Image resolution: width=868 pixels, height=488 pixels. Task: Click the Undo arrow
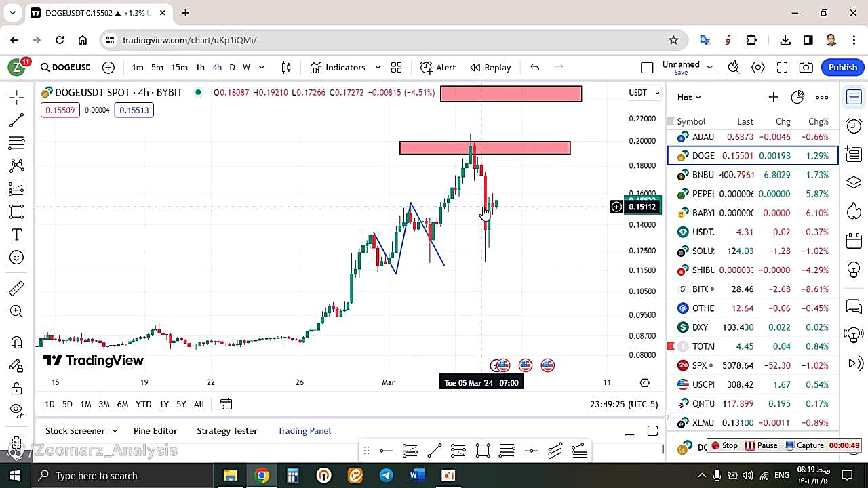coord(534,67)
